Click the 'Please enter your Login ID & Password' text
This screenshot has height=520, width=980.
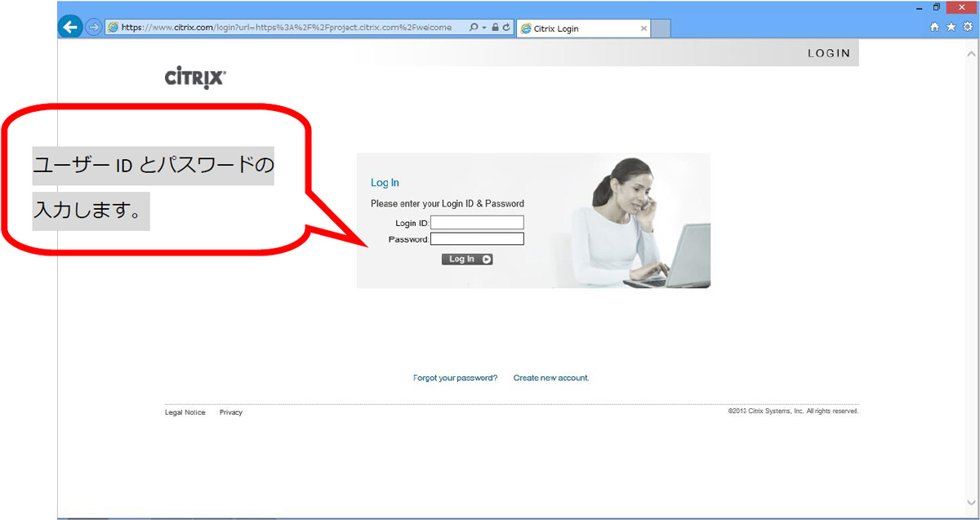(x=448, y=203)
